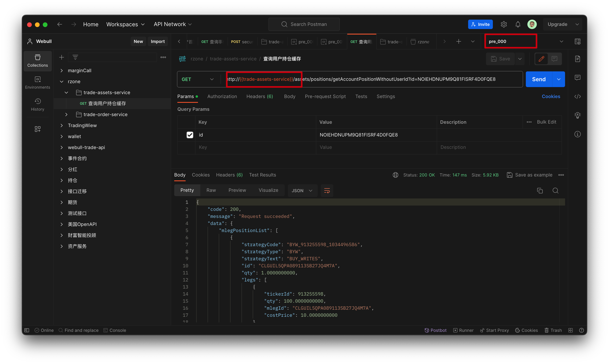Click the New button

138,41
